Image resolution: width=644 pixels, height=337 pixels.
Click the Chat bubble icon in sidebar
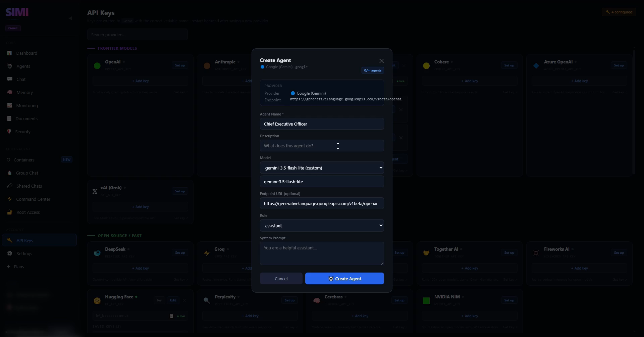(x=10, y=79)
